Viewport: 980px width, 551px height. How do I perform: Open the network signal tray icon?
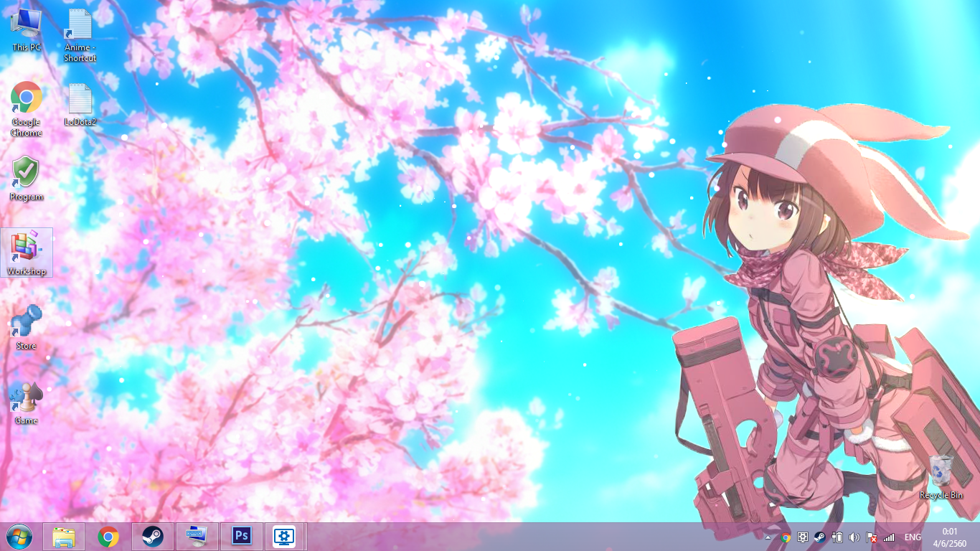pos(889,537)
